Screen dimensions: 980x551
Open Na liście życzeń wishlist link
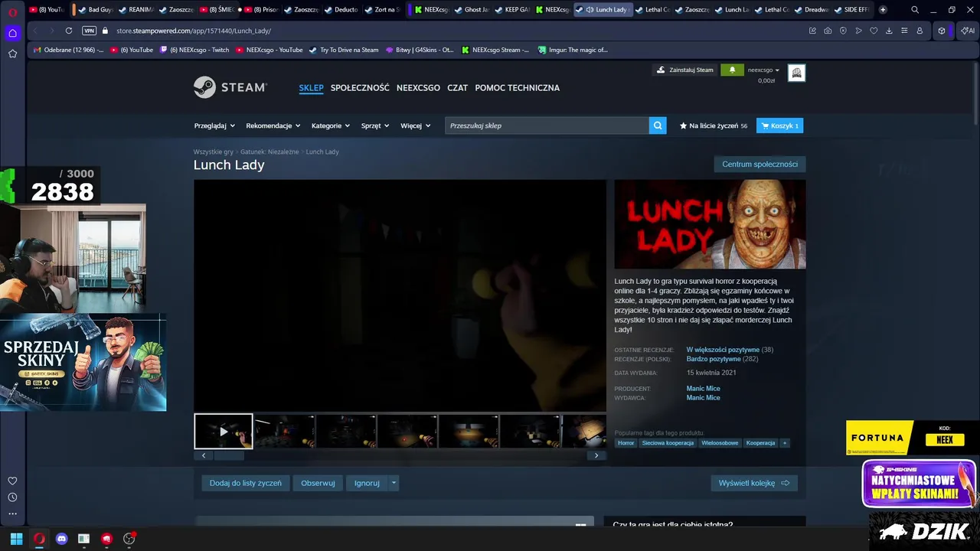[713, 126]
